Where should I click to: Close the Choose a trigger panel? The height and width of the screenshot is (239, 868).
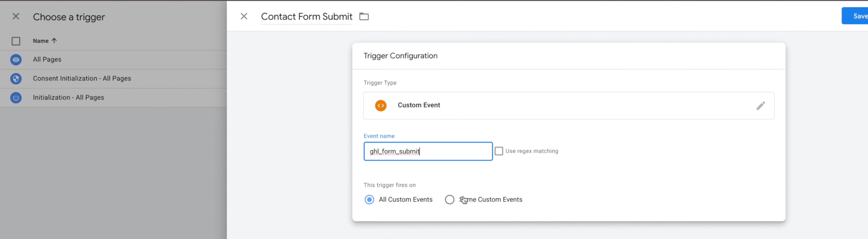[x=16, y=16]
